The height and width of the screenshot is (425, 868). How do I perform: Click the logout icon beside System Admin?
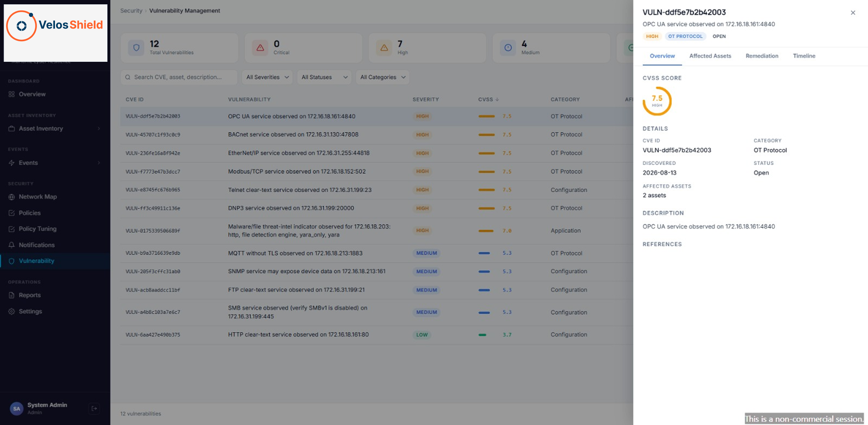click(94, 408)
